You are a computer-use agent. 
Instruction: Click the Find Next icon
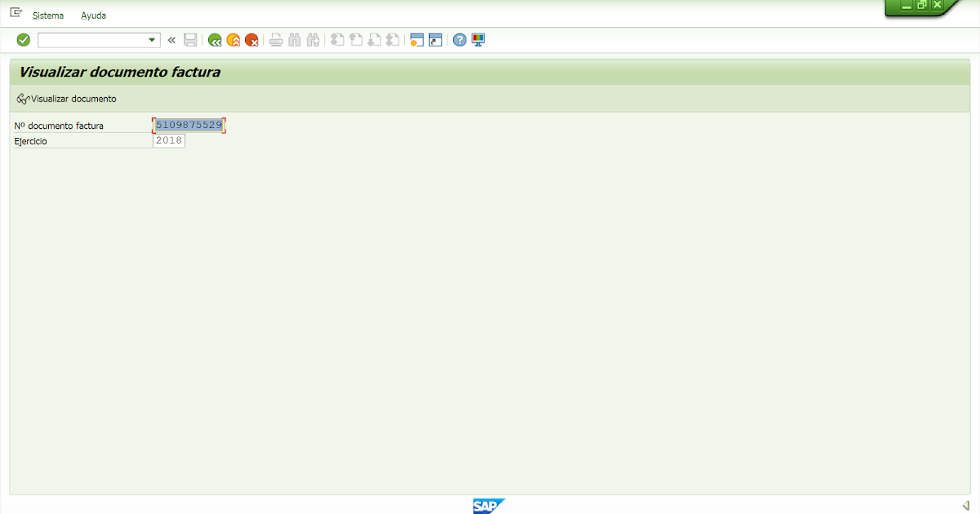pyautogui.click(x=313, y=39)
